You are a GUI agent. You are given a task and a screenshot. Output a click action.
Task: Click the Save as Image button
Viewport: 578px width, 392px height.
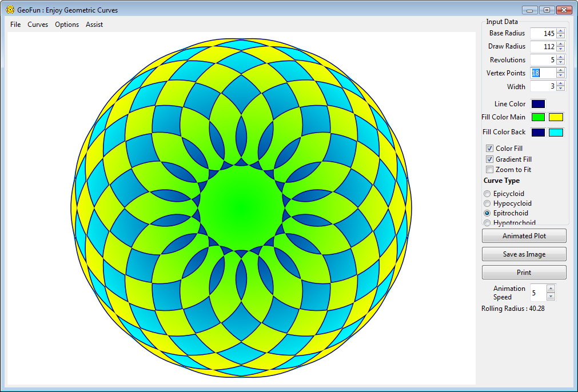(x=524, y=254)
